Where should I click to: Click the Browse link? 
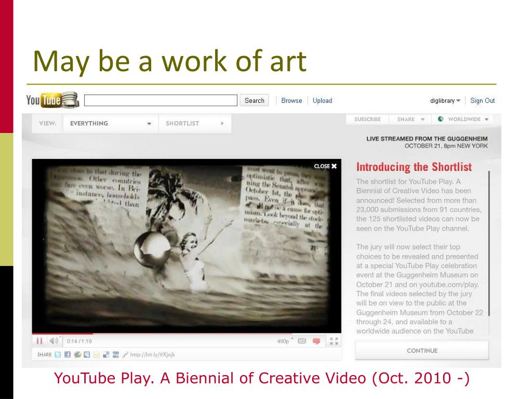(x=291, y=101)
